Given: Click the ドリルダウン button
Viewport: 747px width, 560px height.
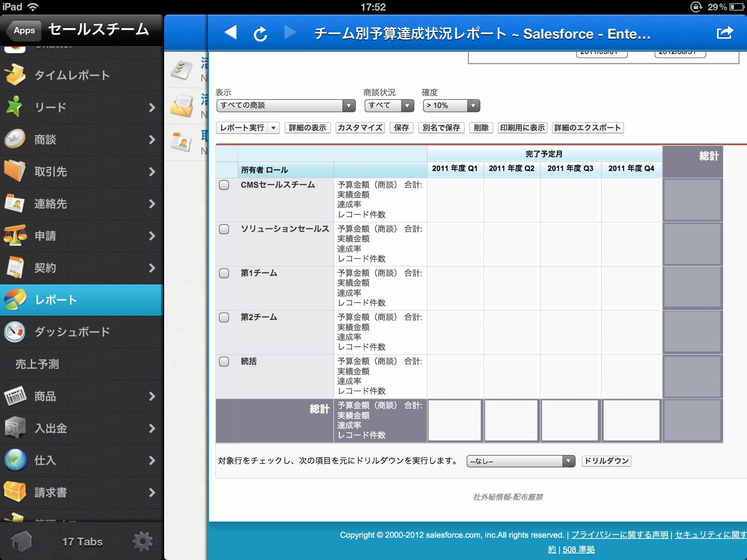Looking at the screenshot, I should [606, 461].
